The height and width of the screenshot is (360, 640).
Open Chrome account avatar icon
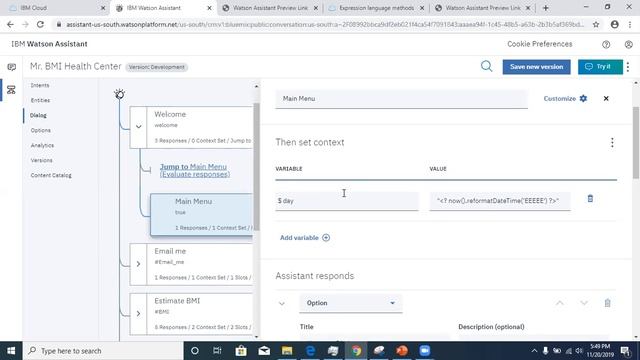[615, 24]
